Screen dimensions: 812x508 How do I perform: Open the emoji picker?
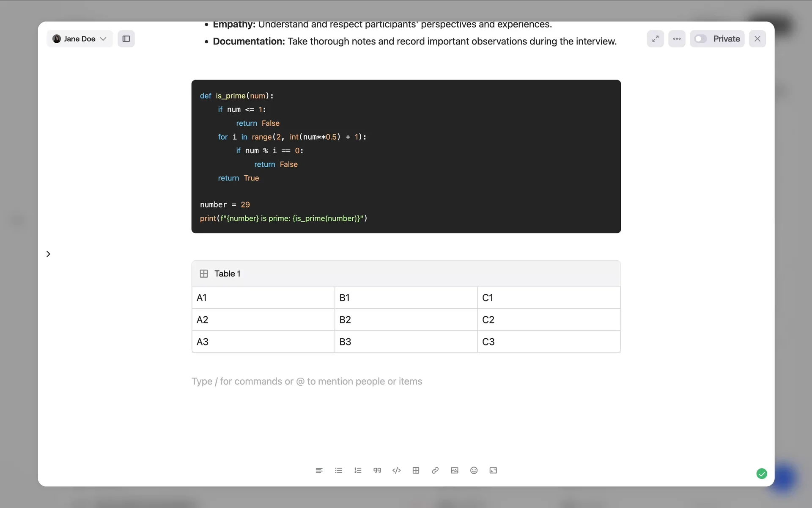[474, 470]
